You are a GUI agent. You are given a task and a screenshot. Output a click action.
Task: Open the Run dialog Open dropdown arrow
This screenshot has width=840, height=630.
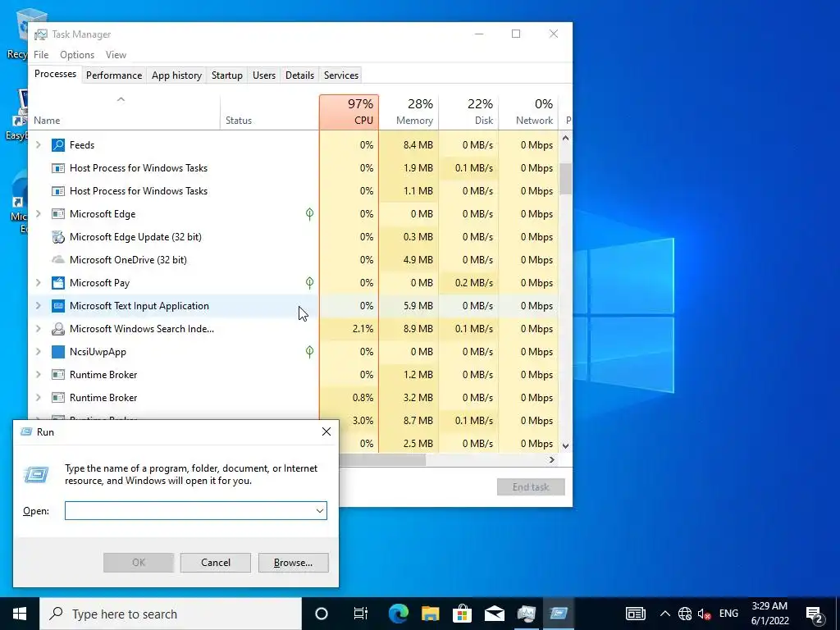click(x=320, y=511)
